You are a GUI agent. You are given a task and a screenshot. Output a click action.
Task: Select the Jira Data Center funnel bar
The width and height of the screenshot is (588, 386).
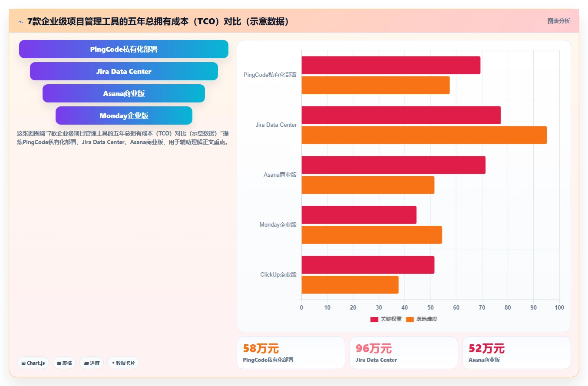point(124,71)
